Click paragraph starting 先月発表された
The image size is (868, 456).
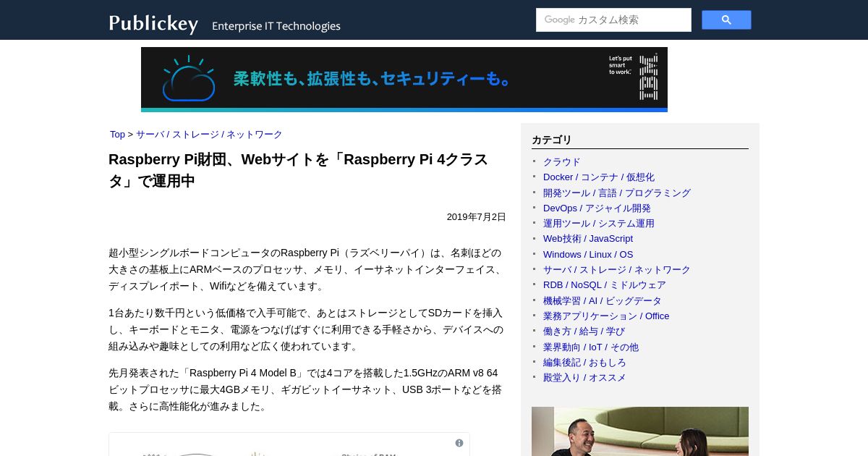[307, 389]
